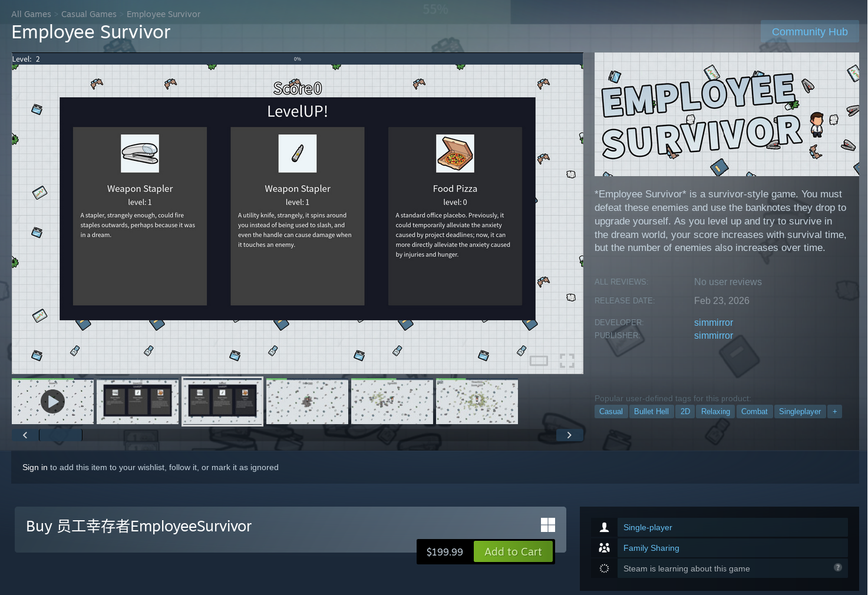Click the game description paragraph
Image resolution: width=868 pixels, height=595 pixels.
click(x=721, y=221)
